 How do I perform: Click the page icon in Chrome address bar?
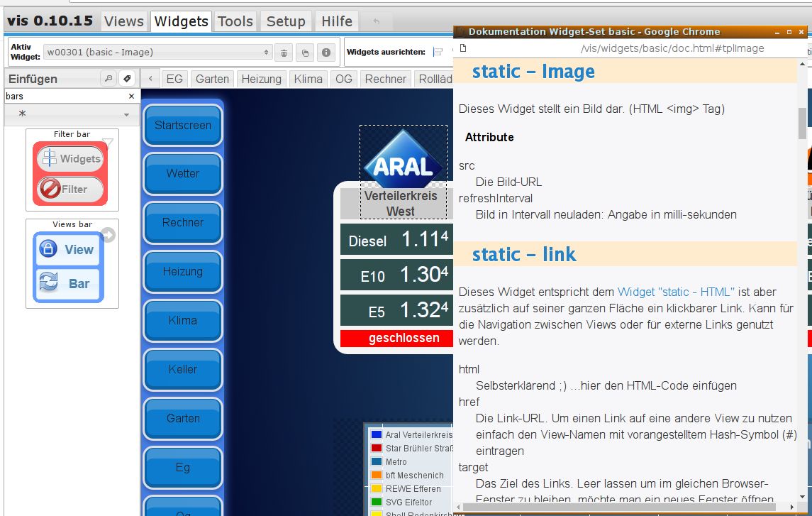pos(463,48)
